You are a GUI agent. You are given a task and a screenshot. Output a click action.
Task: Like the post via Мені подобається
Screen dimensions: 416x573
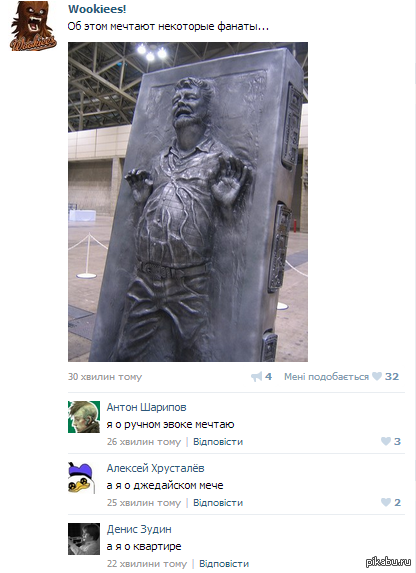pos(326,377)
